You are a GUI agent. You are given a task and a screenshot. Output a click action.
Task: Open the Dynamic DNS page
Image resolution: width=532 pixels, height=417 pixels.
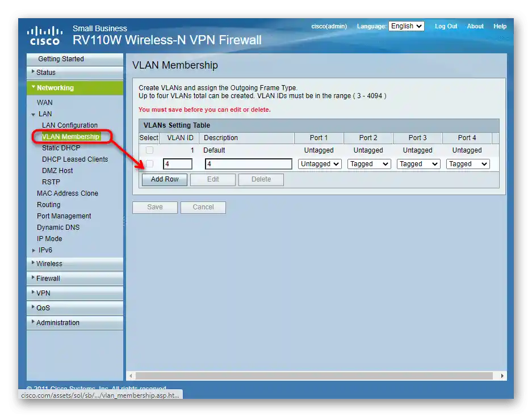click(58, 228)
